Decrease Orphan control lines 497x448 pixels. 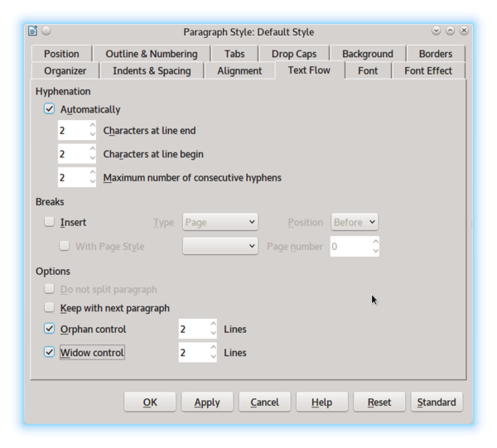click(x=214, y=333)
